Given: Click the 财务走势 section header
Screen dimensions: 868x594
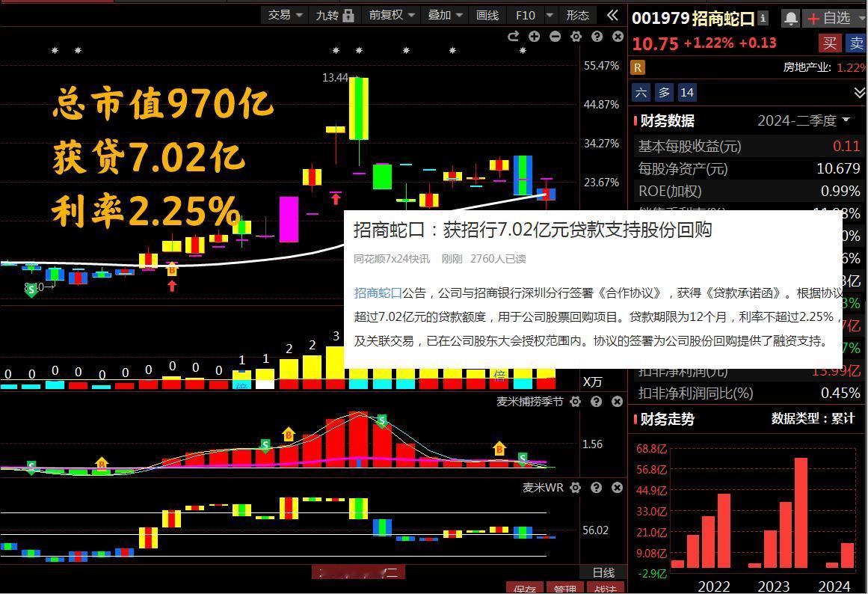Looking at the screenshot, I should coord(667,419).
